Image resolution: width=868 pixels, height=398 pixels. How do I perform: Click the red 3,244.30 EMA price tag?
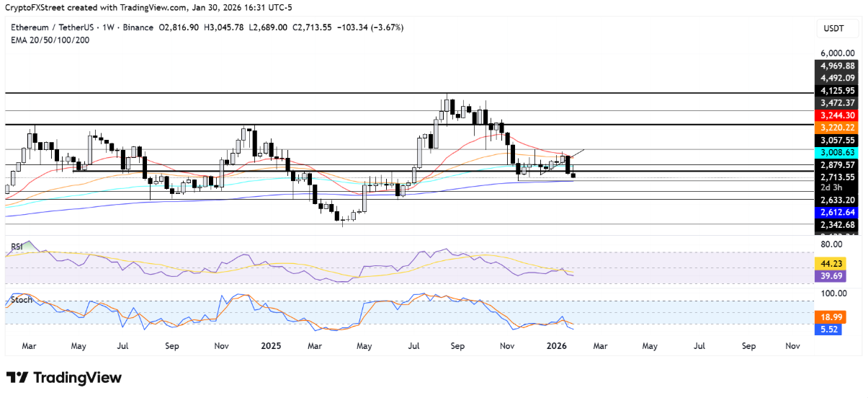[836, 115]
